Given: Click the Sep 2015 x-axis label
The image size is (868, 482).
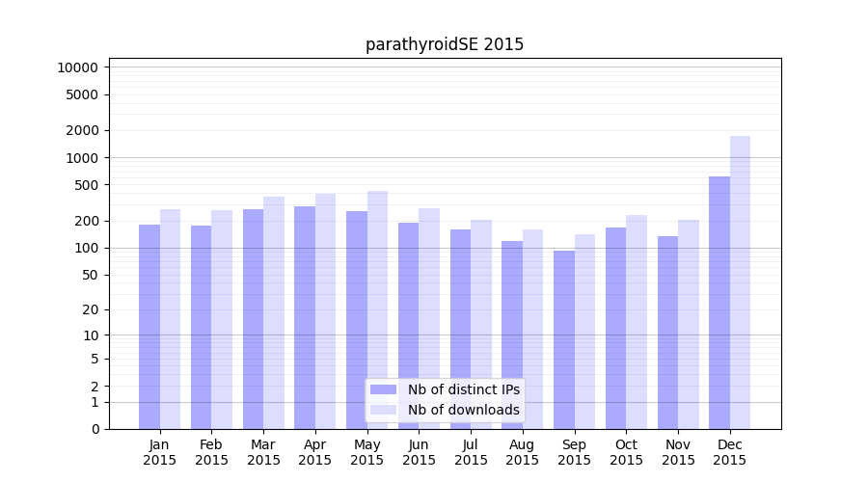Looking at the screenshot, I should tap(574, 452).
